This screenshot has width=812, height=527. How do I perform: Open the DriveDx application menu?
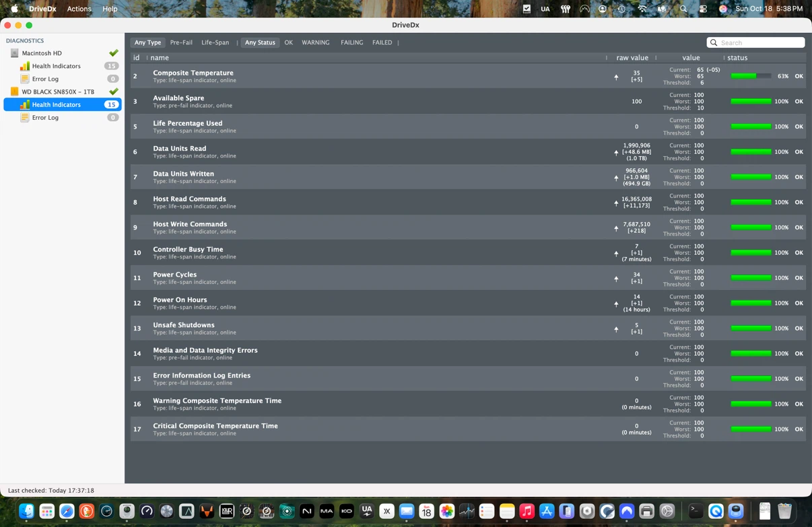tap(42, 9)
